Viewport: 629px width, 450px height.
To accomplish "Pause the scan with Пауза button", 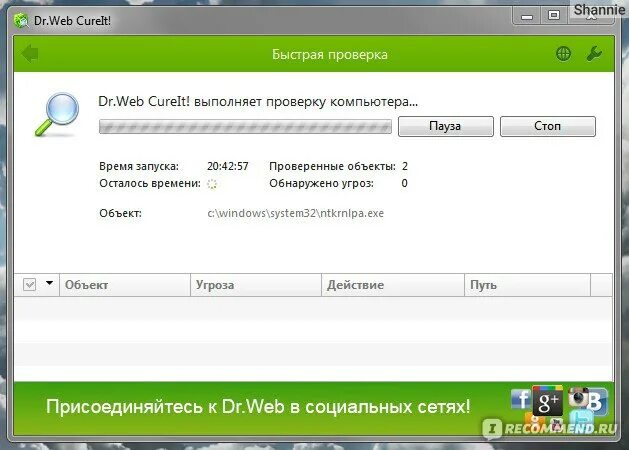I will [x=445, y=126].
